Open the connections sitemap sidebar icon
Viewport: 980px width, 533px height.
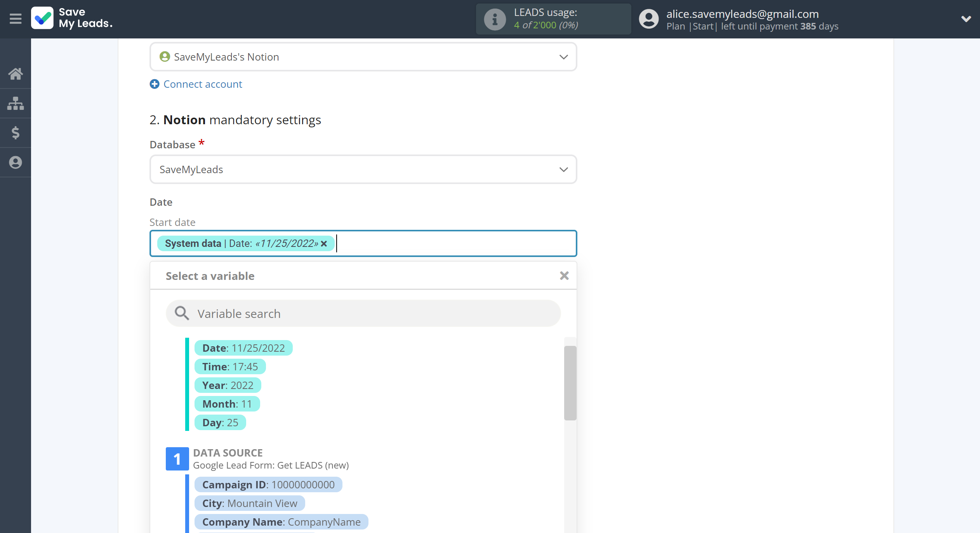16,103
